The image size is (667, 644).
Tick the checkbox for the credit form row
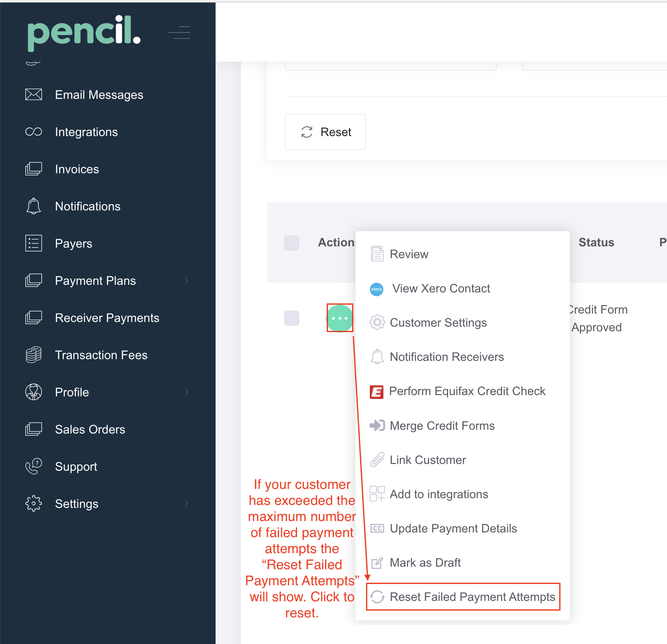(292, 318)
